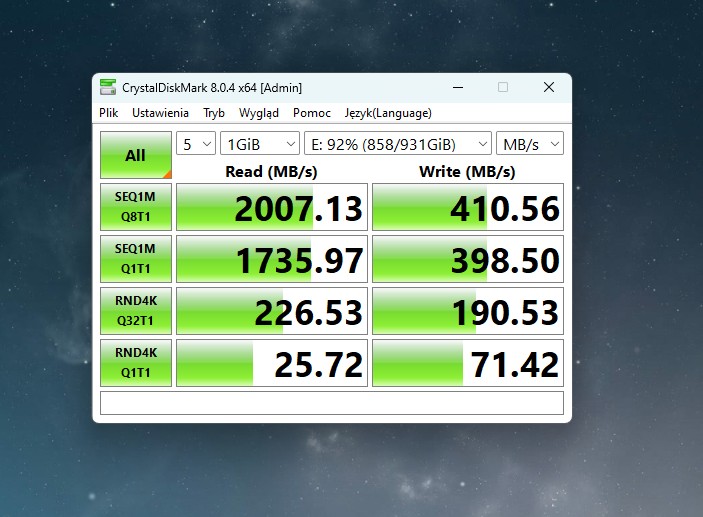This screenshot has height=517, width=703.
Task: Open the unit dropdown showing MB/s
Action: coord(530,143)
